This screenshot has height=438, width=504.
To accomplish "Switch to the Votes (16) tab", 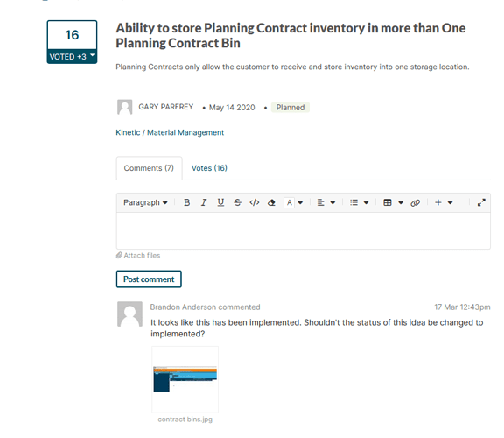I will (209, 168).
